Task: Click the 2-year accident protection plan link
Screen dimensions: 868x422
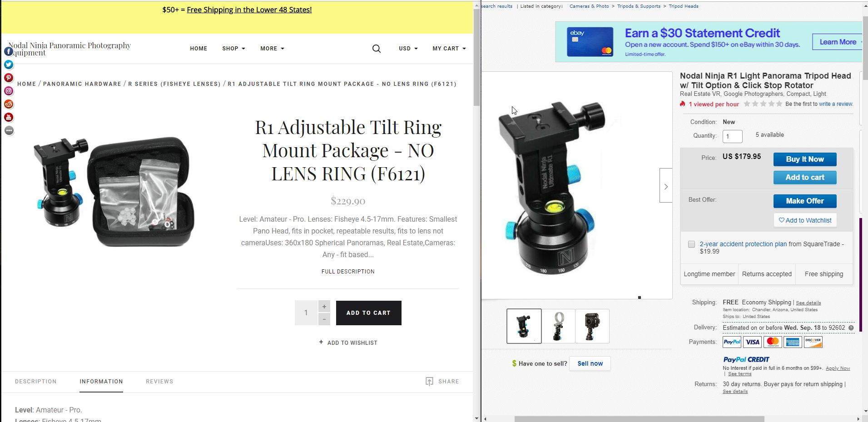Action: point(743,244)
